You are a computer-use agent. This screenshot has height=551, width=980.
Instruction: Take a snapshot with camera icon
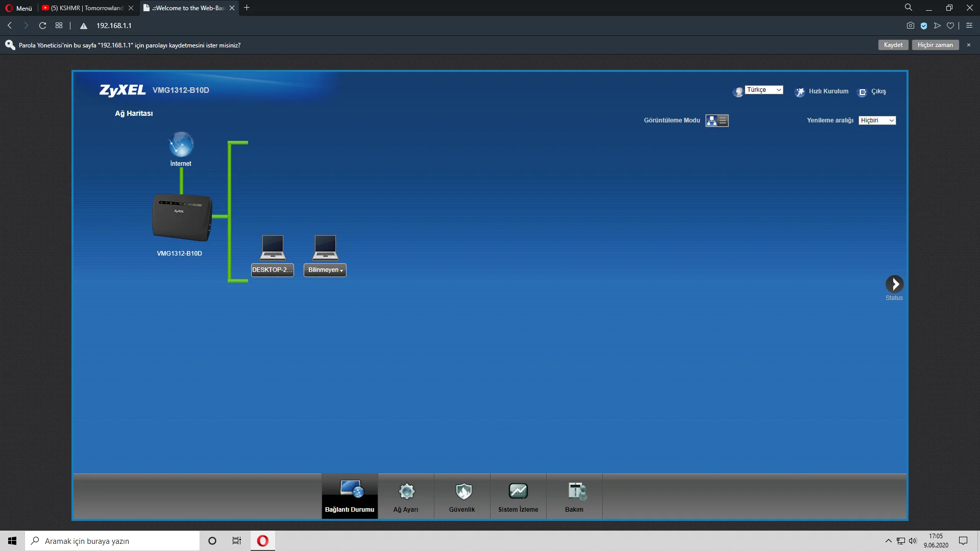click(x=910, y=26)
